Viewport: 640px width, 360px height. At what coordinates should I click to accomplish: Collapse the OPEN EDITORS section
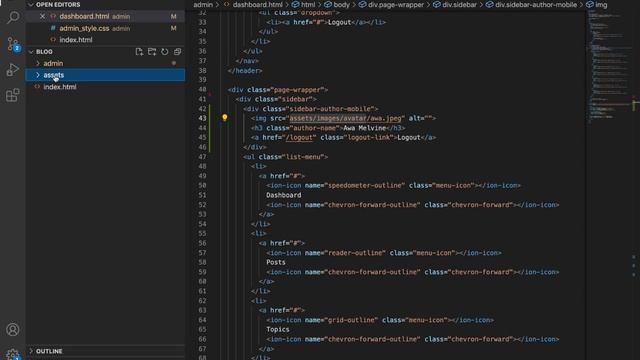(31, 5)
